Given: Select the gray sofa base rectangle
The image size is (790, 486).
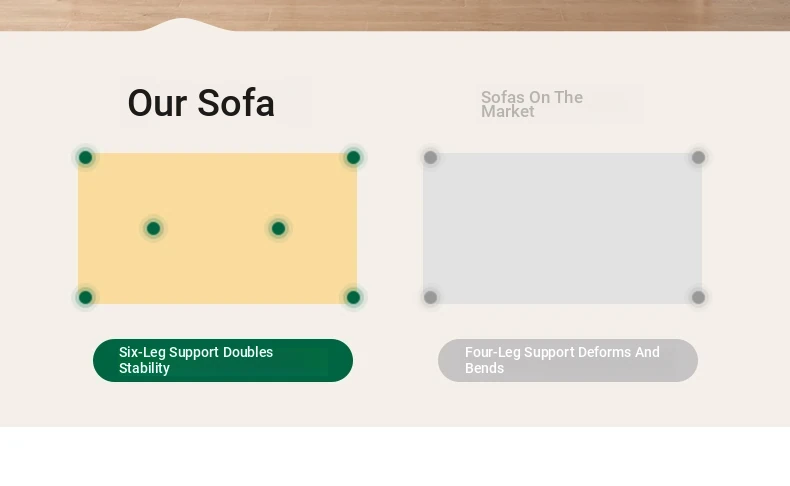Looking at the screenshot, I should coord(562,228).
